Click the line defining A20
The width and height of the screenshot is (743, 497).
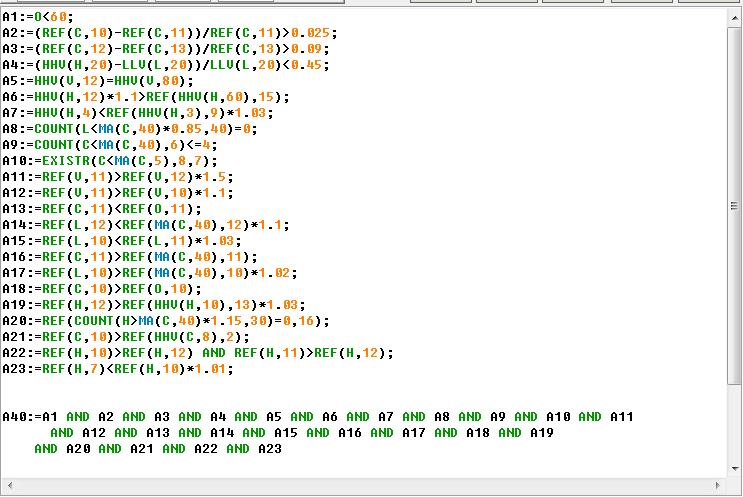166,321
